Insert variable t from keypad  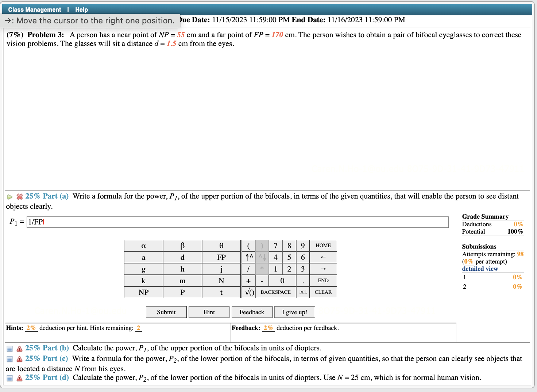point(221,292)
